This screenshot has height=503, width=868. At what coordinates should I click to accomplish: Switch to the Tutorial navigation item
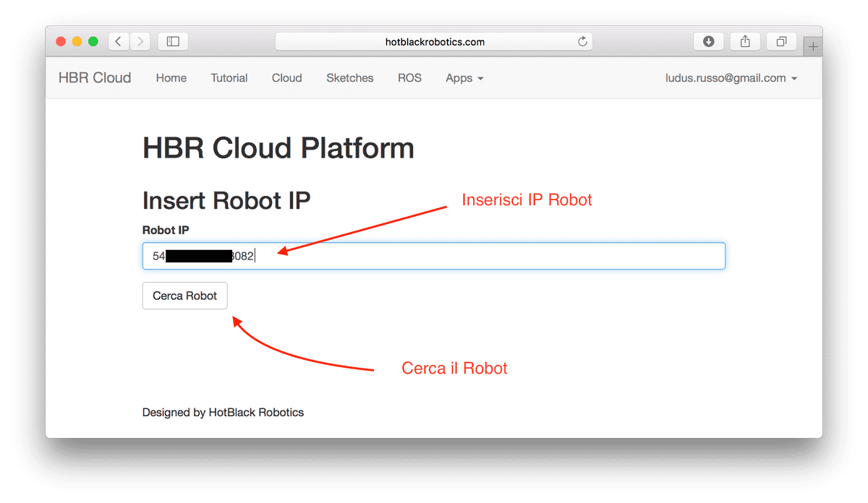229,78
